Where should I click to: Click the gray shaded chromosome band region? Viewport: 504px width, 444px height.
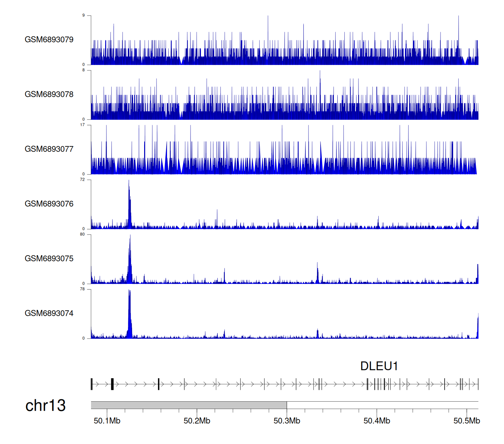[x=188, y=405]
